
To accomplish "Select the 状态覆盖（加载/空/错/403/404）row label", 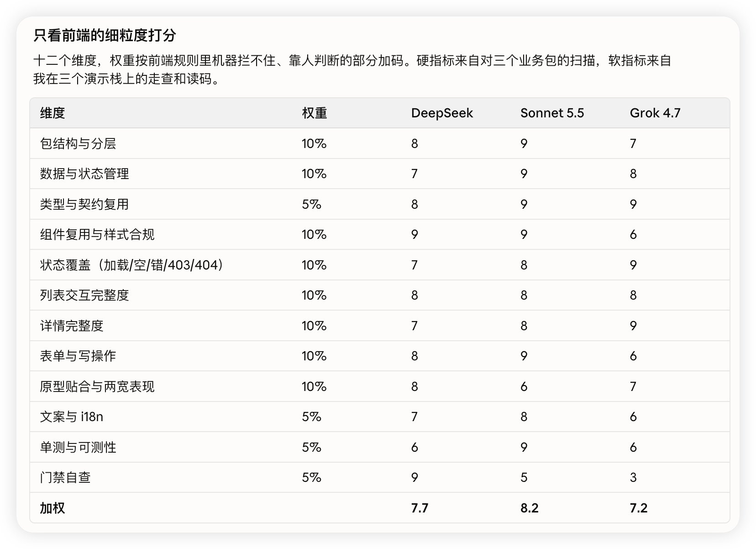I will (x=132, y=265).
